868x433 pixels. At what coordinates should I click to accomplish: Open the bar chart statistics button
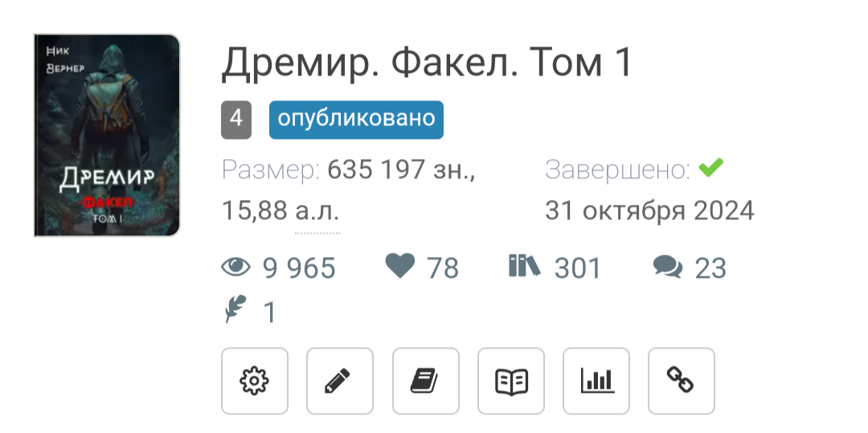(x=596, y=381)
